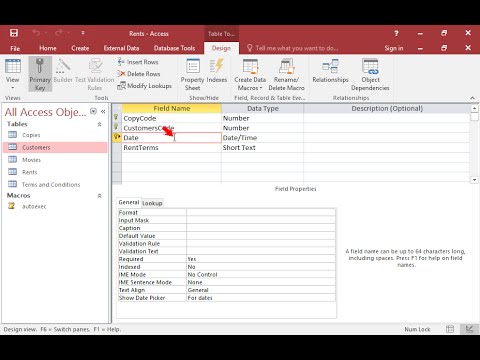
Task: Select the Design tab
Action: click(221, 48)
